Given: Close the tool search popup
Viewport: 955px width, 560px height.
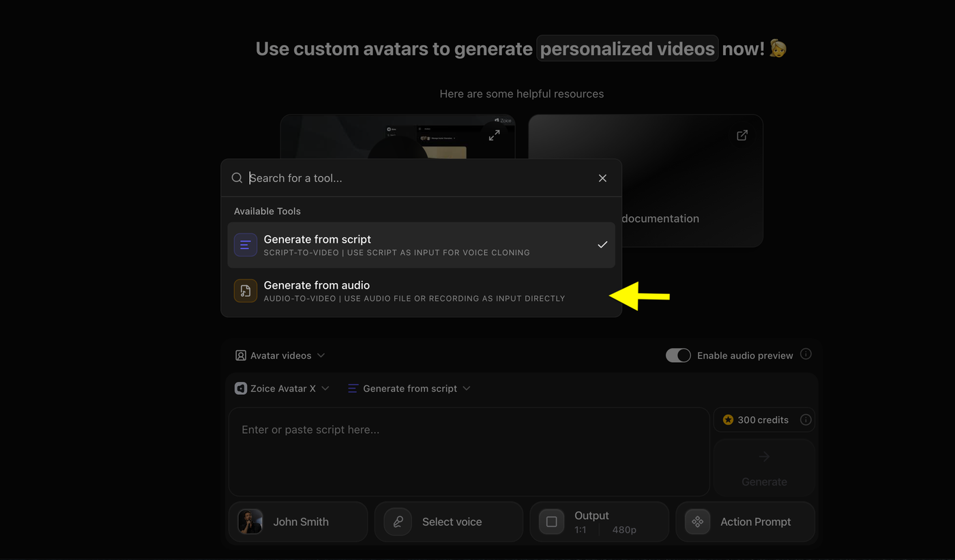Looking at the screenshot, I should point(602,178).
